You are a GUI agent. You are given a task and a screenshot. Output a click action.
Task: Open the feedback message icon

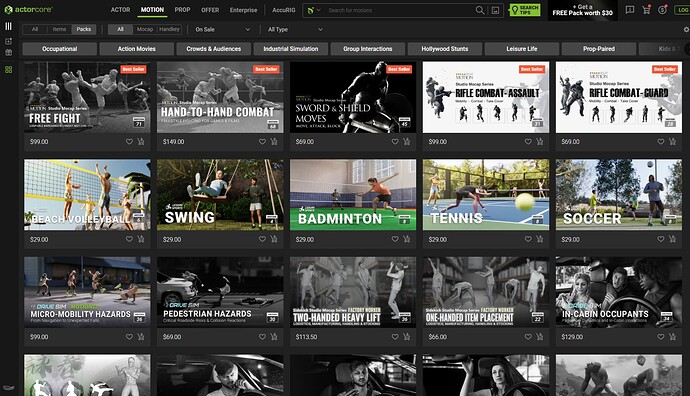click(x=630, y=10)
